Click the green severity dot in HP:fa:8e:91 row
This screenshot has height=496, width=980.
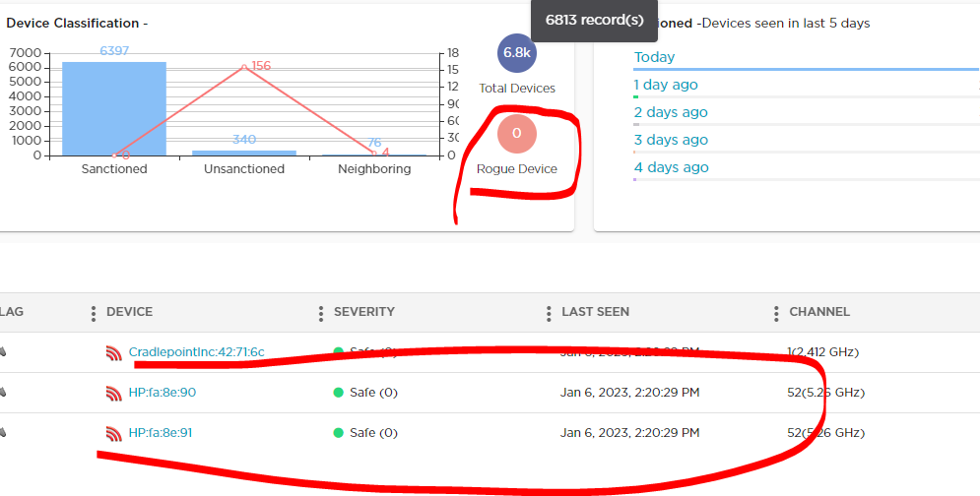[339, 433]
